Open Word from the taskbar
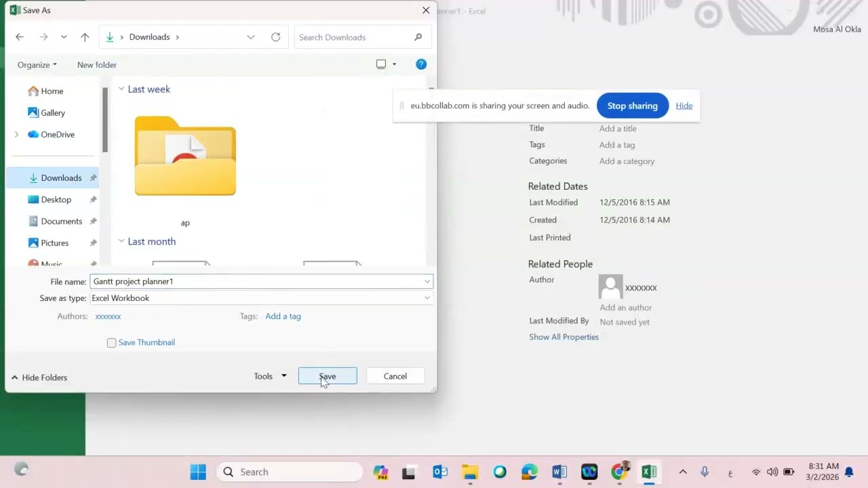 pos(559,472)
